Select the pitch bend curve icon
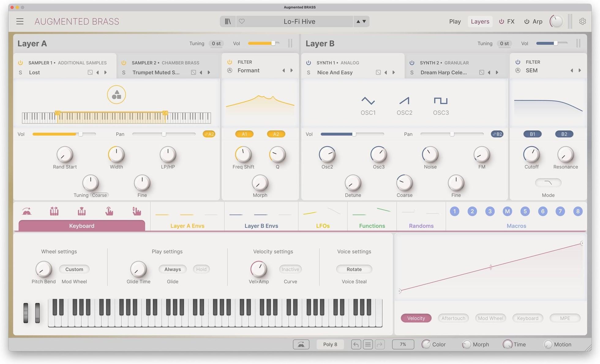The height and width of the screenshot is (364, 600). 27,211
